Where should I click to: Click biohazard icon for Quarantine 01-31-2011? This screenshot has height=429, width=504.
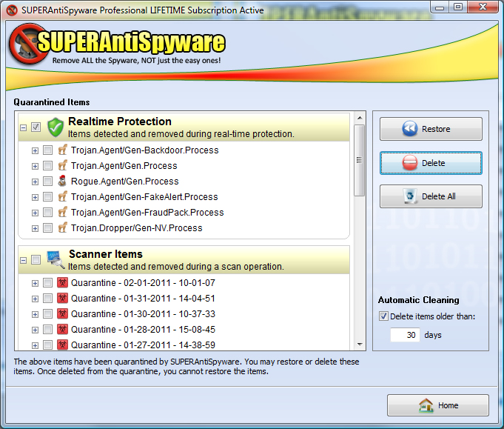click(62, 298)
